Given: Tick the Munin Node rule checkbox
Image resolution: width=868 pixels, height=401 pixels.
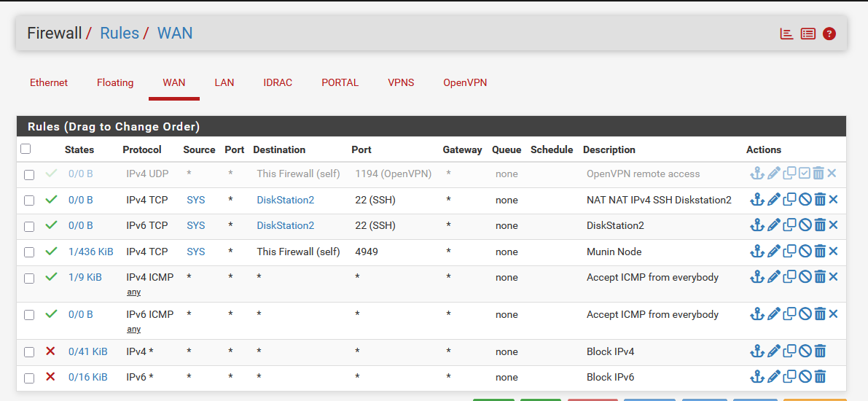Looking at the screenshot, I should coord(28,252).
